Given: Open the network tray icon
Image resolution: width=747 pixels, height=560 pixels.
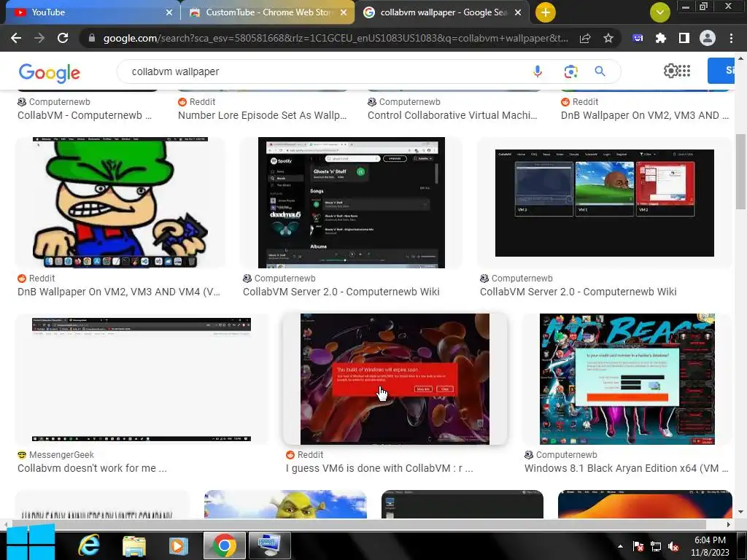Looking at the screenshot, I should (656, 547).
